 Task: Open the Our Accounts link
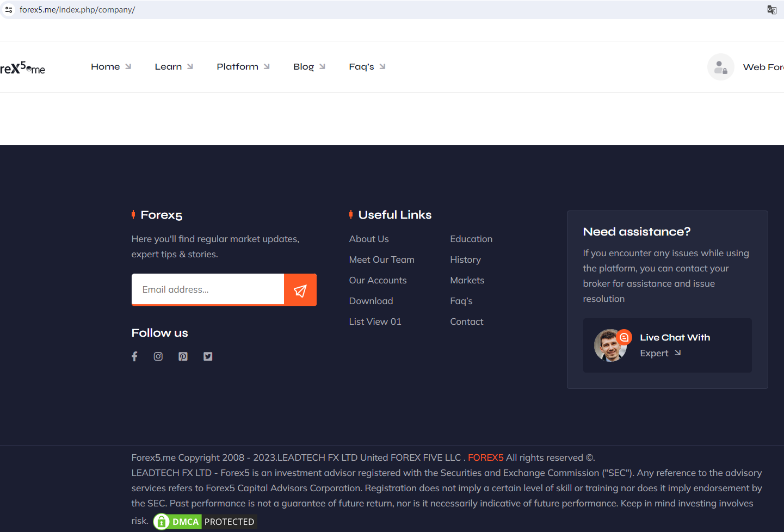[378, 280]
